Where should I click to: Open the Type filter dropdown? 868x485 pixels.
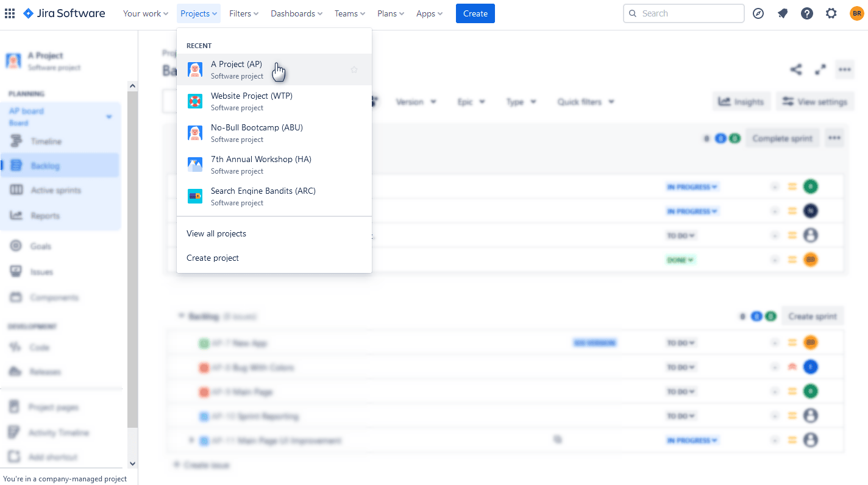[x=521, y=102]
